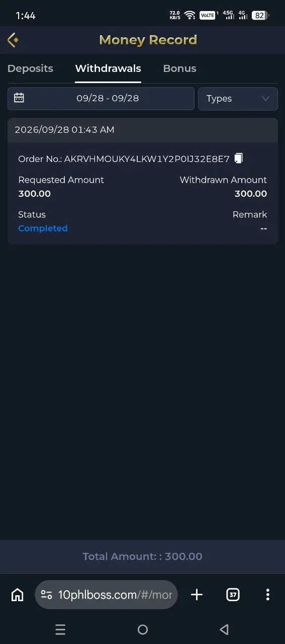Copy the order number with copy icon
This screenshot has height=644, width=285.
pyautogui.click(x=239, y=158)
